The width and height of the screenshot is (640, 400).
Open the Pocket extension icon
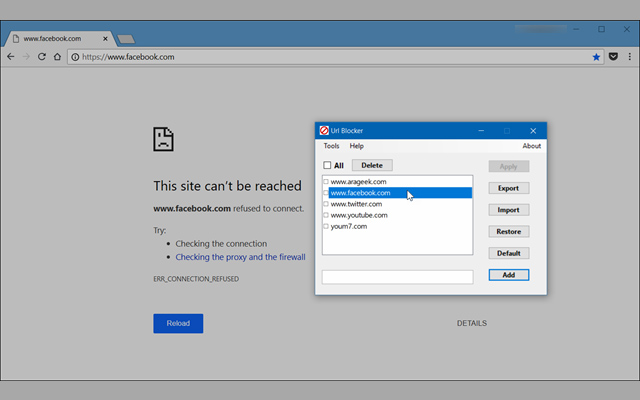(x=613, y=57)
